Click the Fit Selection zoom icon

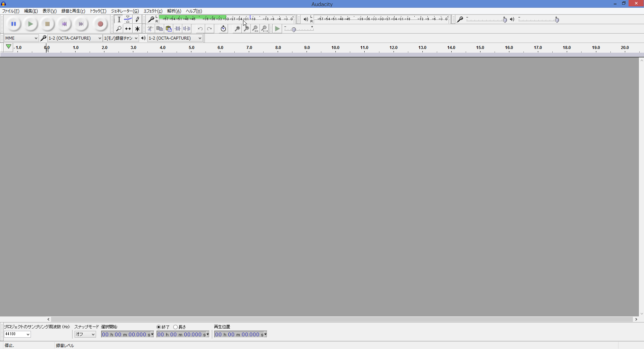pyautogui.click(x=255, y=29)
